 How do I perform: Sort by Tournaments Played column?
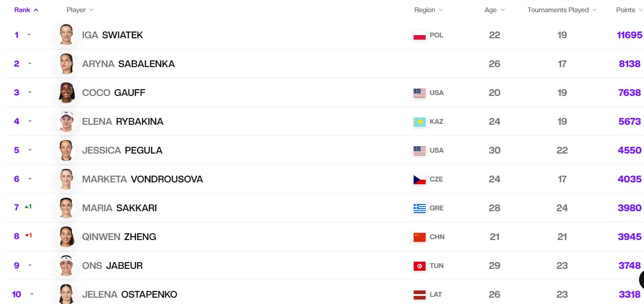click(562, 10)
